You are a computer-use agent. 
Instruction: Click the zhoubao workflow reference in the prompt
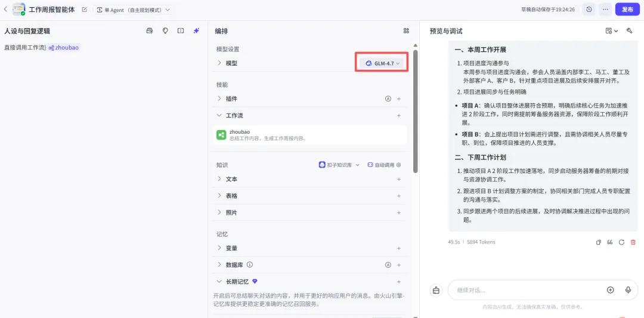pos(63,48)
